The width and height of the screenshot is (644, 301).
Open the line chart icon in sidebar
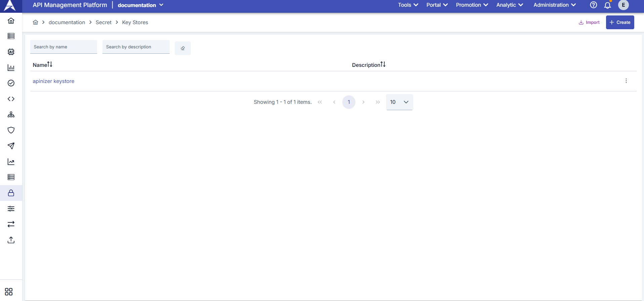coord(11,162)
